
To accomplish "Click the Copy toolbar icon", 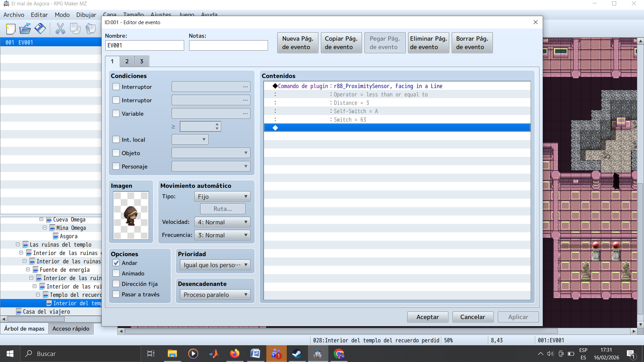I will 75,29.
